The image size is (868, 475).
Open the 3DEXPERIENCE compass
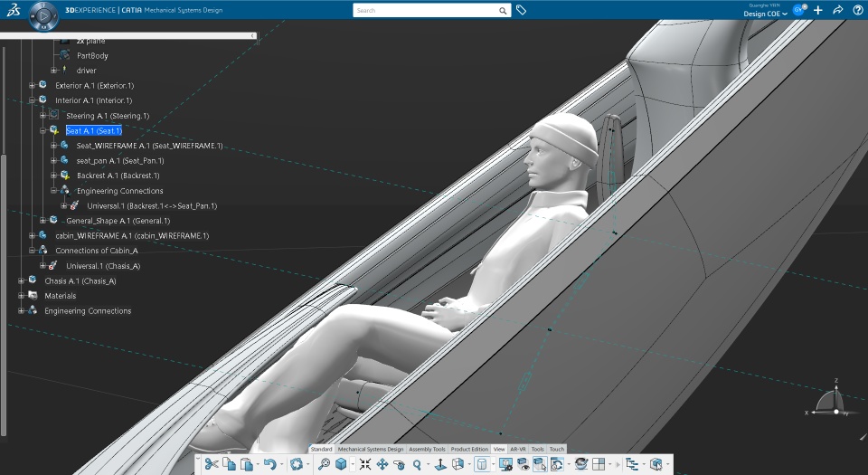(x=43, y=15)
